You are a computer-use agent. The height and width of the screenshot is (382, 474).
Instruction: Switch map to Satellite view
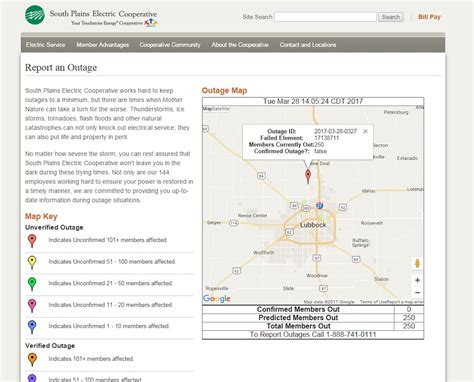tap(221, 109)
